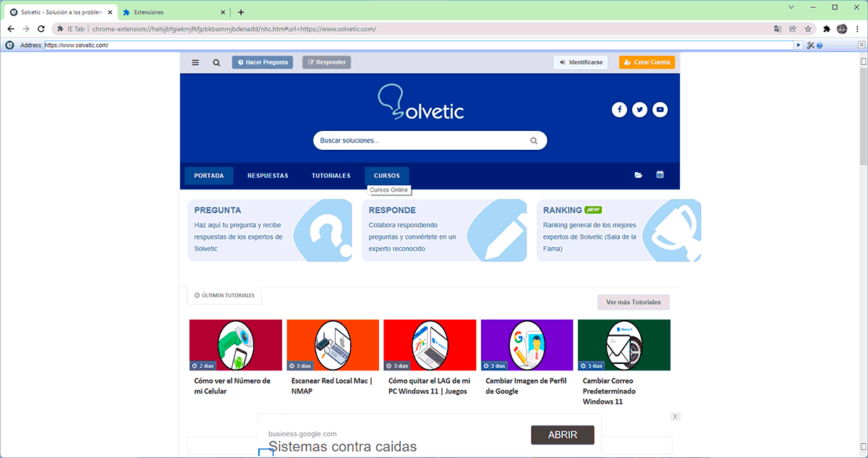Bookmark this page with star icon
The height and width of the screenshot is (458, 868).
coord(807,29)
